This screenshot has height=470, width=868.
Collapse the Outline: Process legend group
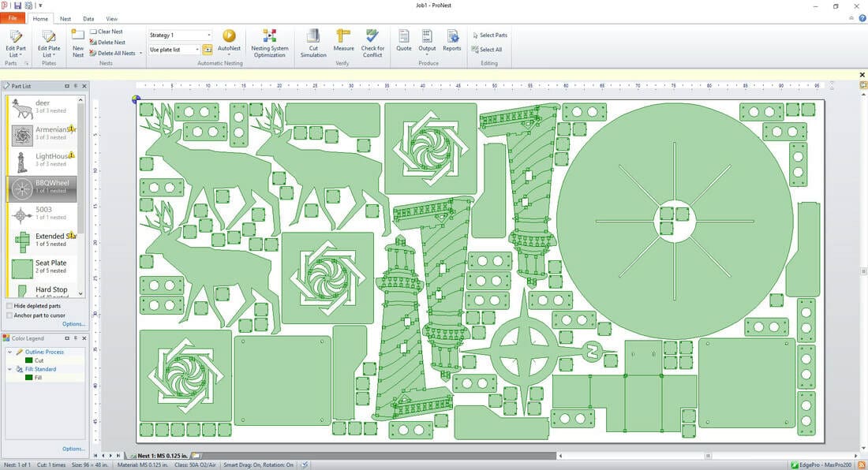tap(10, 352)
